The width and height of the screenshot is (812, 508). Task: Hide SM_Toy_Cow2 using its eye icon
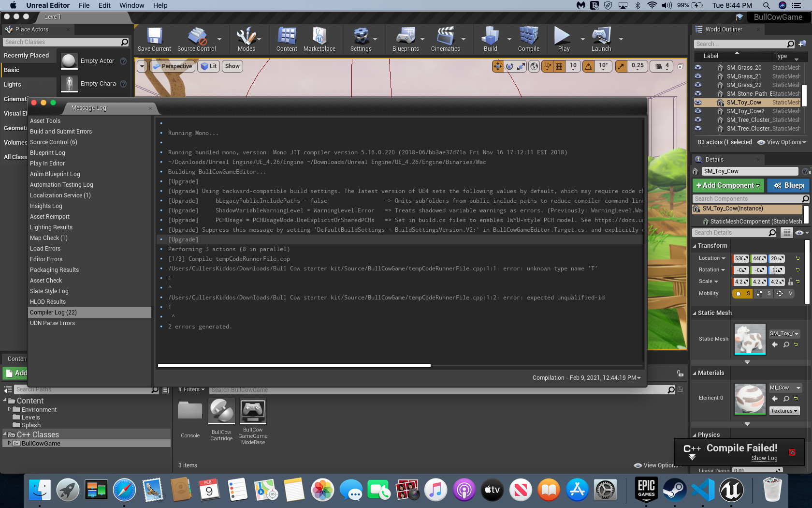[x=697, y=111]
